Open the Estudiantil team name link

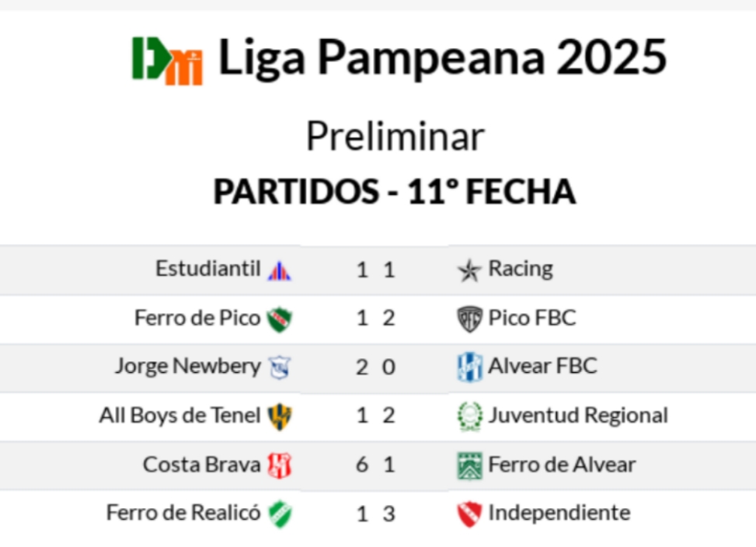click(x=207, y=269)
